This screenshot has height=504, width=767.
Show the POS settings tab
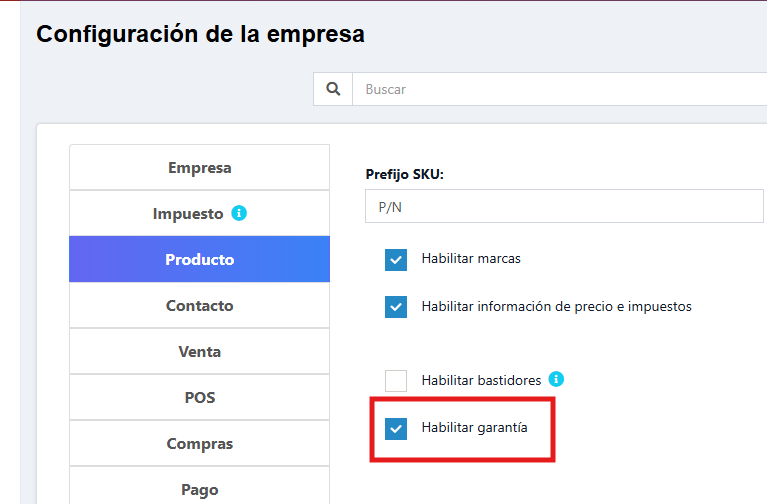(x=199, y=398)
